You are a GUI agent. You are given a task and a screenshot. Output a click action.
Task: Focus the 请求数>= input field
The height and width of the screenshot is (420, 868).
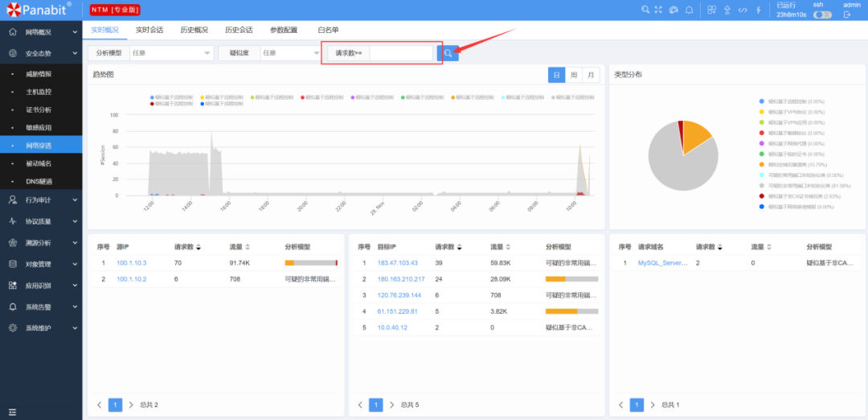tap(401, 53)
